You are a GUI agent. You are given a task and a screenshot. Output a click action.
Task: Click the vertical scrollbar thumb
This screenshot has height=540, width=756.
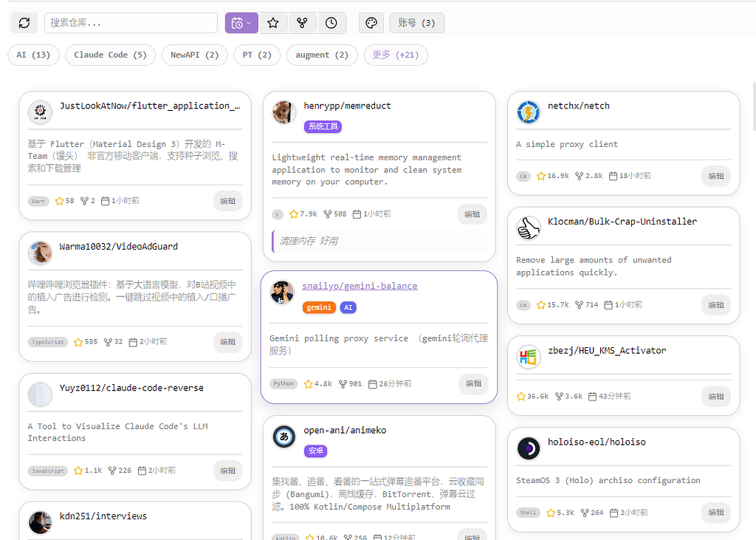click(754, 106)
